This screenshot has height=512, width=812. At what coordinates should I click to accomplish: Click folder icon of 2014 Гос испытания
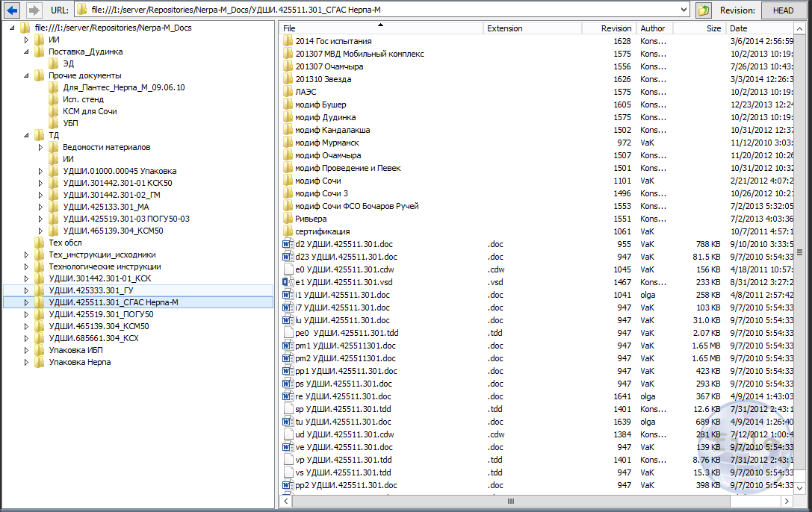click(x=288, y=41)
